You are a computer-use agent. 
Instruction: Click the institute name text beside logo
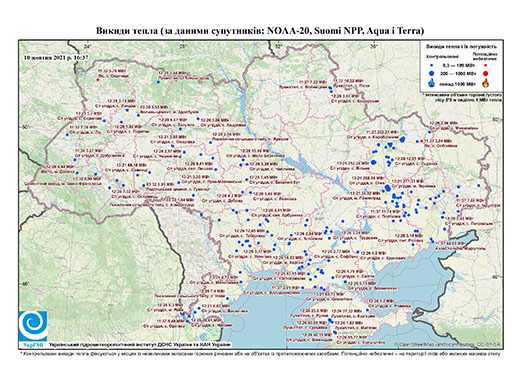[139, 345]
